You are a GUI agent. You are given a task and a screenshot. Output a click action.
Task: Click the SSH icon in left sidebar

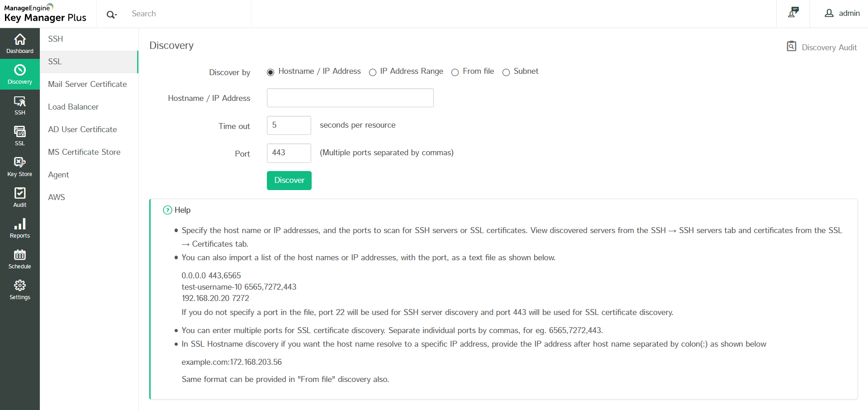pyautogui.click(x=20, y=105)
